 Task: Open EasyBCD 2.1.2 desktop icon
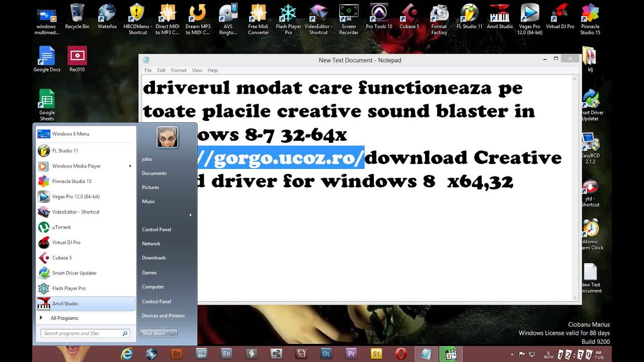point(590,149)
